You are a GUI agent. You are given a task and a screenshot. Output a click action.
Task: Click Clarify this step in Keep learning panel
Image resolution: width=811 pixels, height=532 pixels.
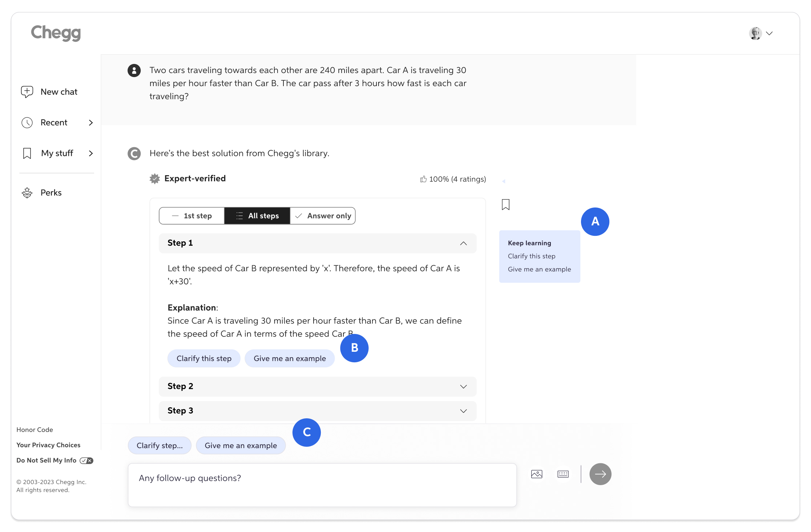pyautogui.click(x=532, y=256)
